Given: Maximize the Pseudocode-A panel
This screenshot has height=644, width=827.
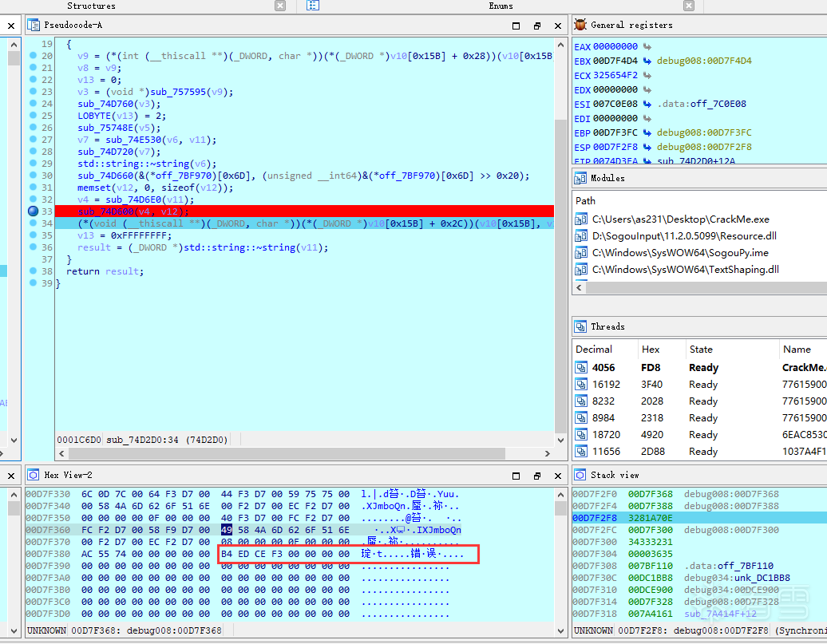Looking at the screenshot, I should click(516, 26).
